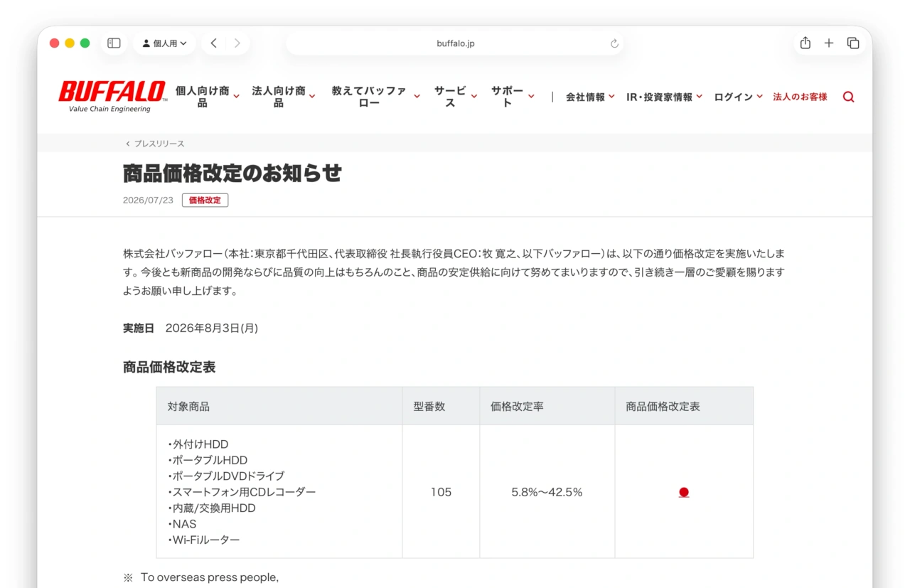Viewport: 910px width, 588px height.
Task: Open a new tab with the plus icon
Action: 829,43
